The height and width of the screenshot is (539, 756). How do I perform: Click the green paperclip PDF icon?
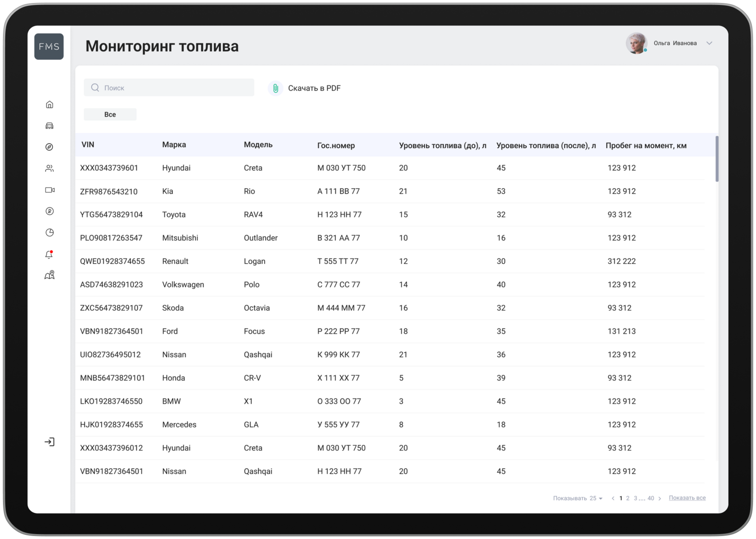click(275, 88)
